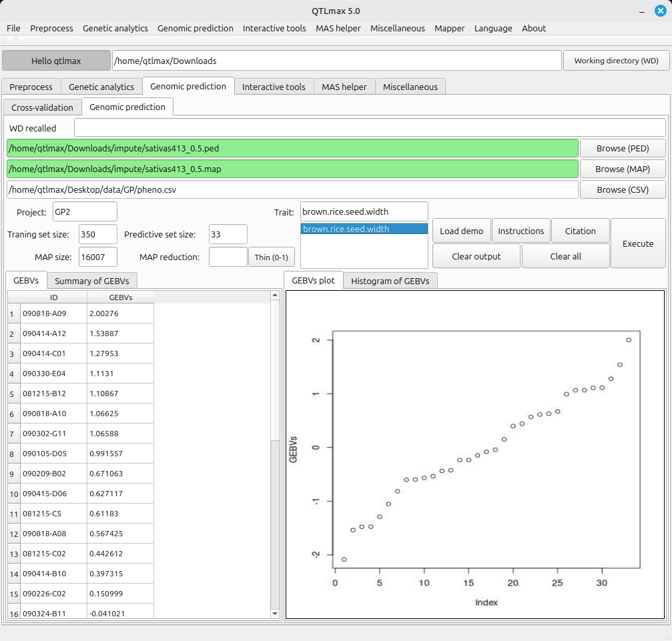Open the Working directory (WD) chooser
The height and width of the screenshot is (641, 672).
(616, 61)
